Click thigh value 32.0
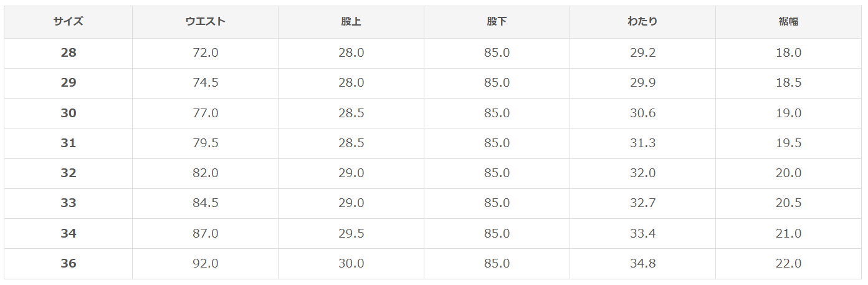Image resolution: width=868 pixels, height=285 pixels. pyautogui.click(x=643, y=173)
